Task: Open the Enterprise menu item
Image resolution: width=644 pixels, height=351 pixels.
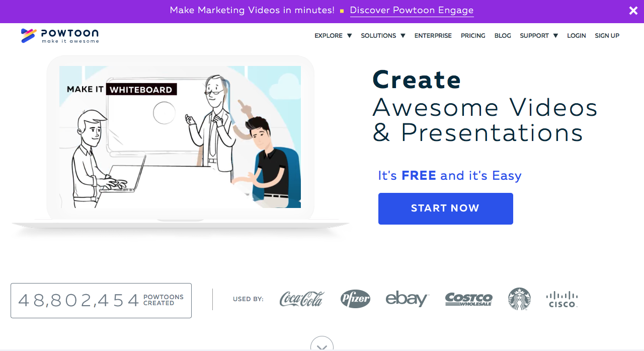Action: (x=433, y=36)
